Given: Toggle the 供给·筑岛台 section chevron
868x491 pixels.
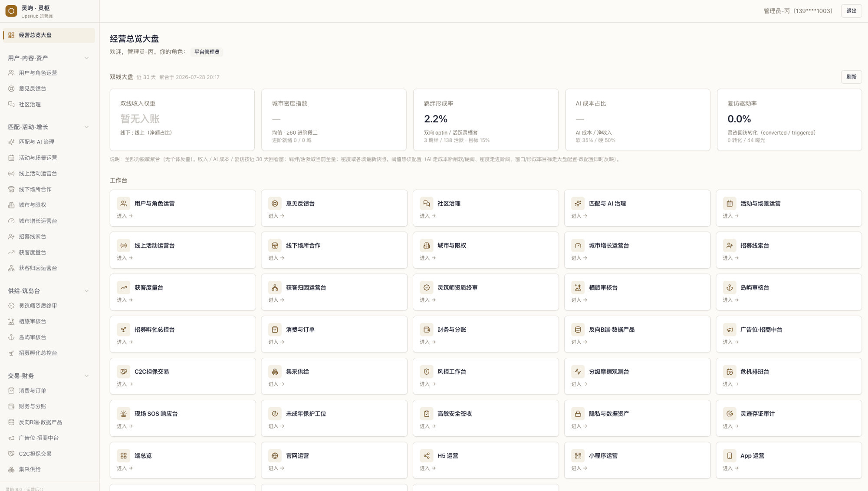Looking at the screenshot, I should coord(86,291).
